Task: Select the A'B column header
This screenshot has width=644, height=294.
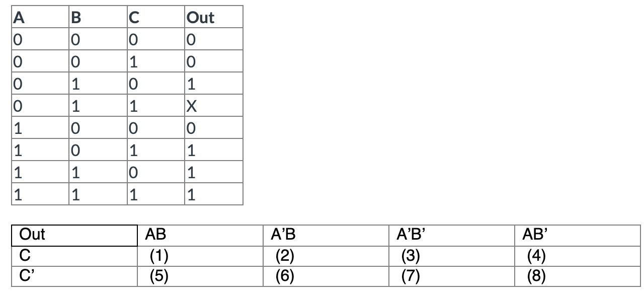Action: (x=283, y=235)
